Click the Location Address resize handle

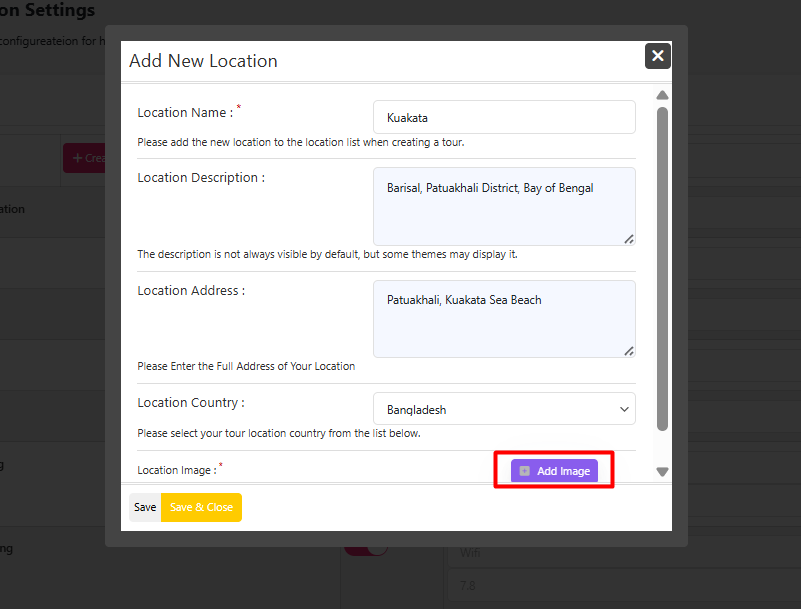[629, 351]
